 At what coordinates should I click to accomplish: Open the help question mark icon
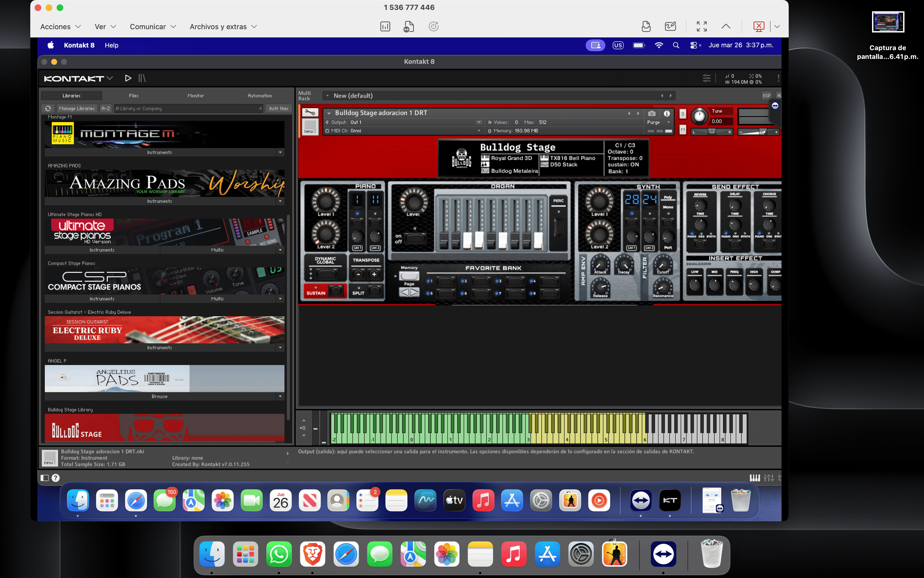click(x=55, y=478)
